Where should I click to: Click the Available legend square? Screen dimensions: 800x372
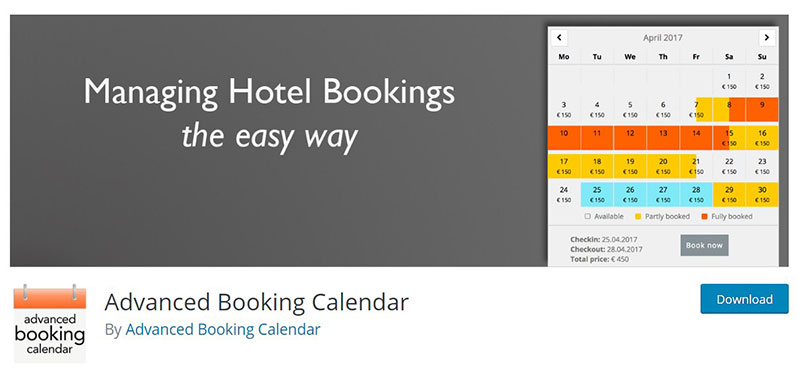587,216
